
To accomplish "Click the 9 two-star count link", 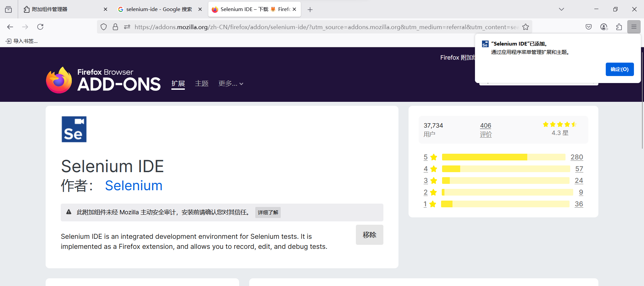I will tap(581, 192).
